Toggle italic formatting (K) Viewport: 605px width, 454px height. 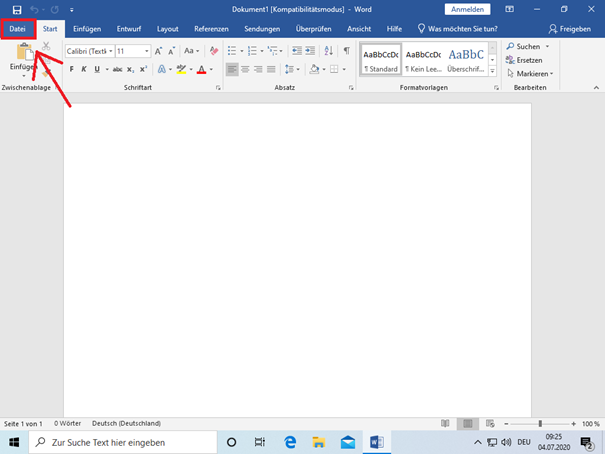pos(84,69)
